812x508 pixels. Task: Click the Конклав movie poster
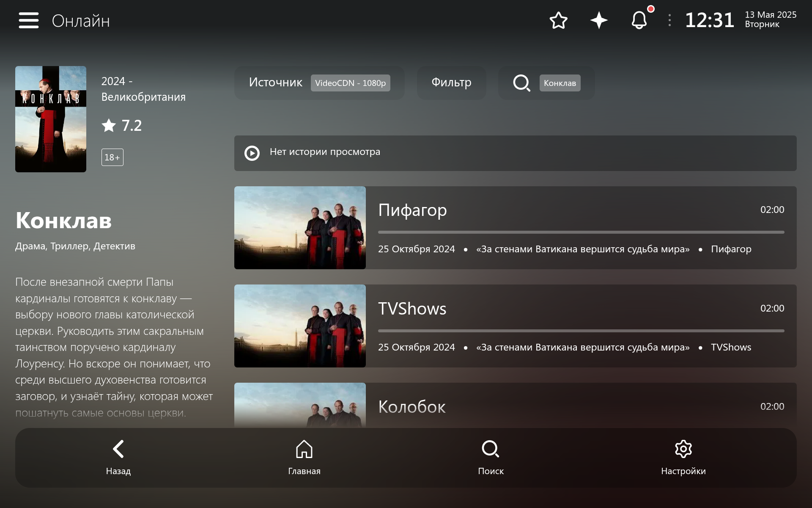[x=51, y=119]
